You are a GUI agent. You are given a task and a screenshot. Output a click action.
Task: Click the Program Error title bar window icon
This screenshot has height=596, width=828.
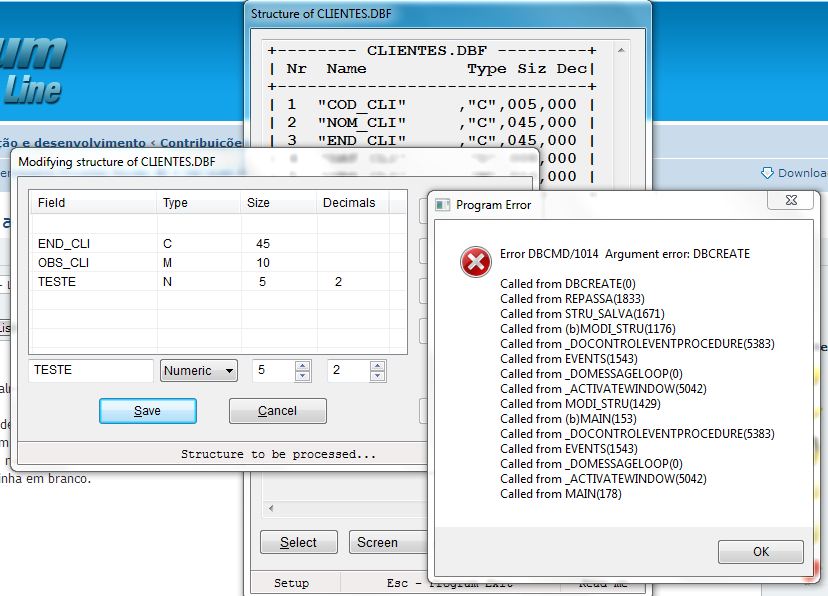tap(441, 205)
